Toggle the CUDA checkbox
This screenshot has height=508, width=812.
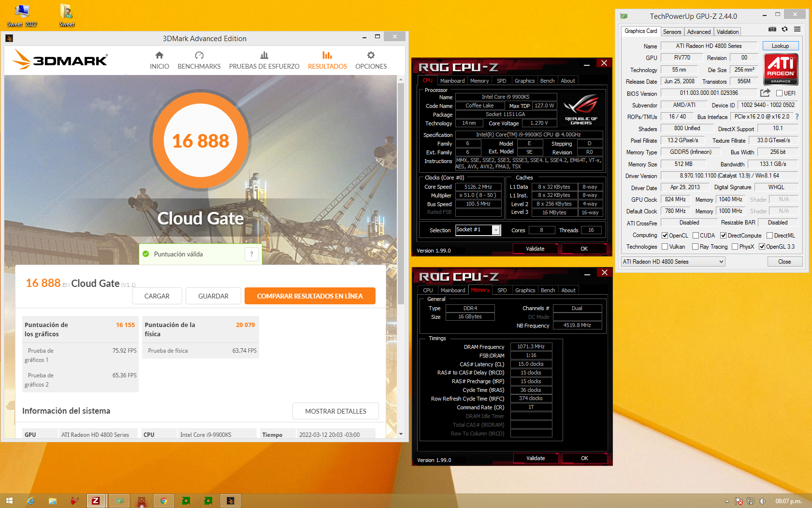pyautogui.click(x=696, y=236)
